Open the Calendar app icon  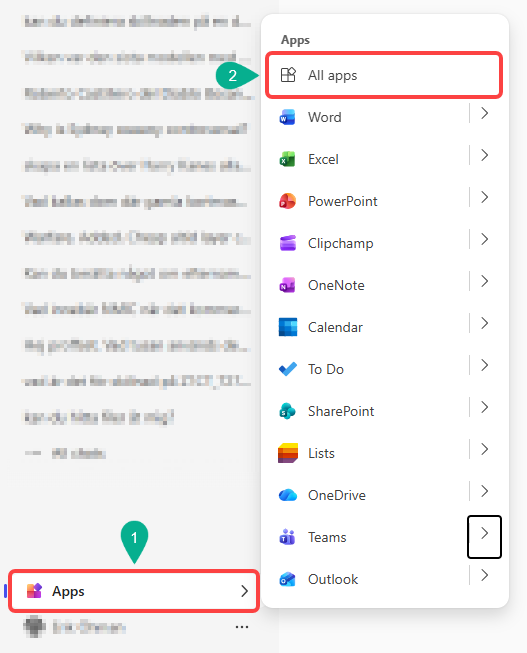(x=287, y=327)
